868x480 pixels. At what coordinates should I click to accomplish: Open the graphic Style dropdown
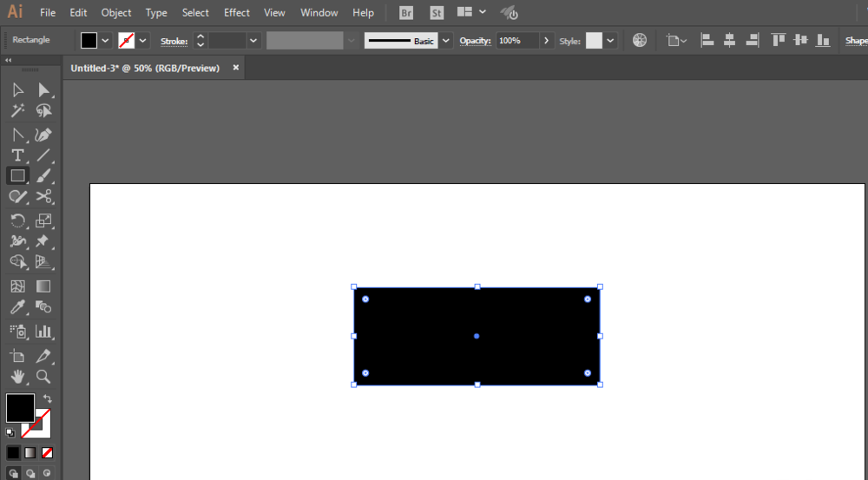pos(611,40)
